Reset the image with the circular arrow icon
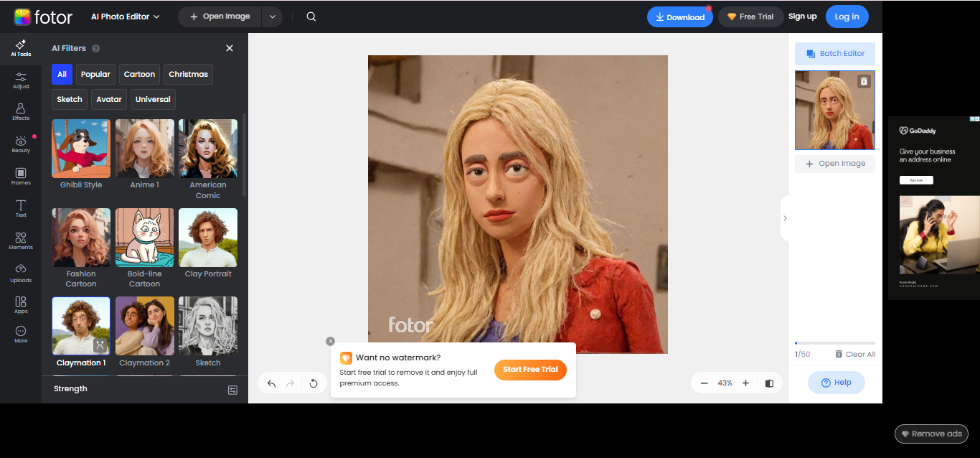Image resolution: width=980 pixels, height=458 pixels. (314, 383)
